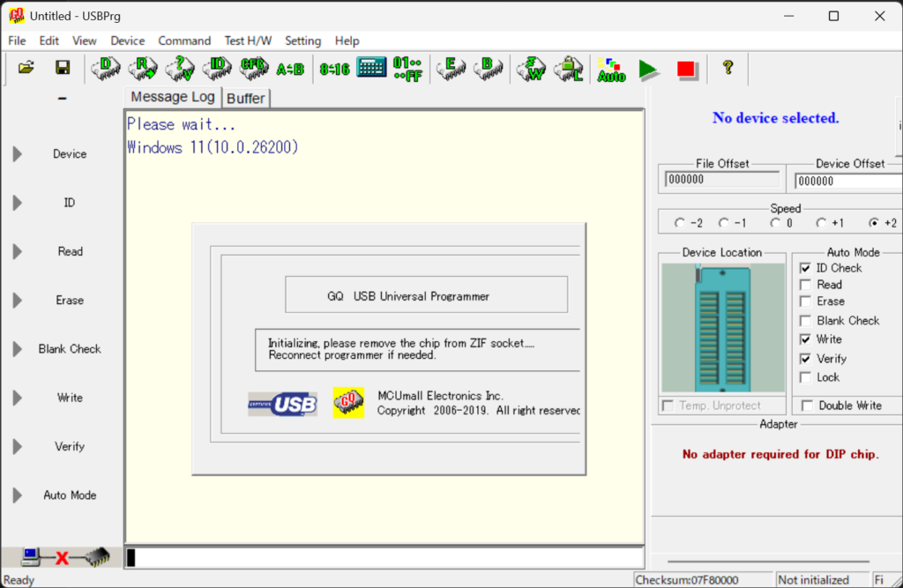Image resolution: width=903 pixels, height=588 pixels.
Task: Click the Blank Check sidebar button
Action: pos(70,349)
